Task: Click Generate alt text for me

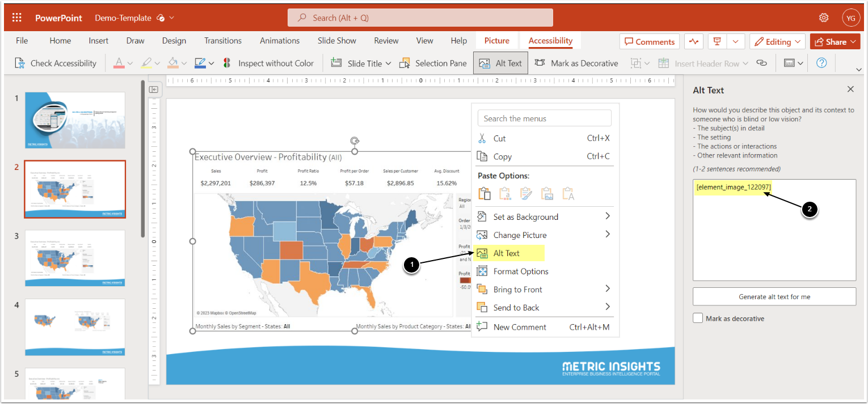Action: (x=774, y=296)
